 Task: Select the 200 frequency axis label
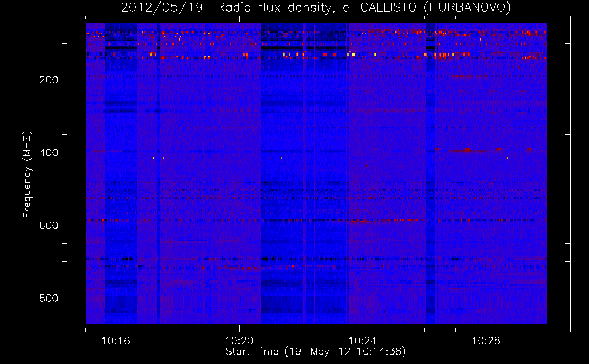point(49,80)
